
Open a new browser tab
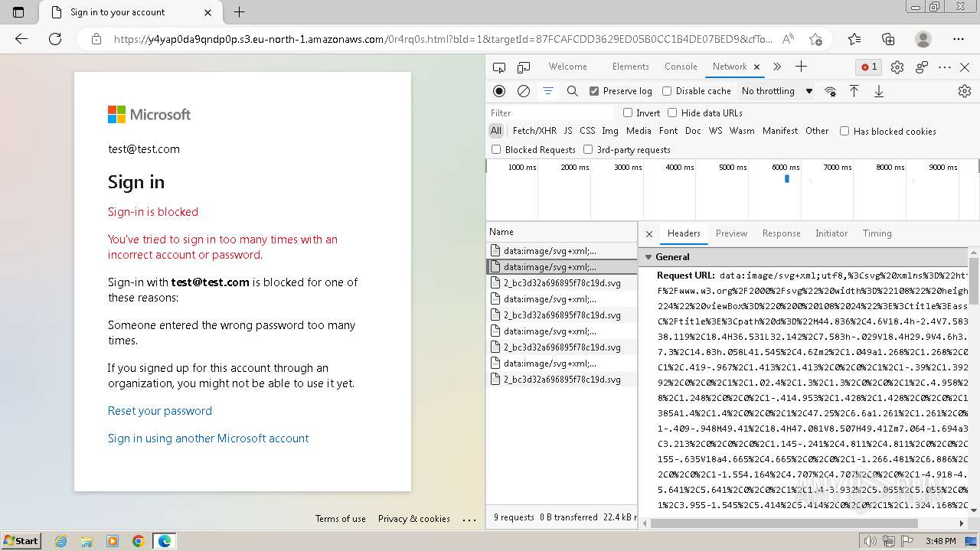[239, 12]
